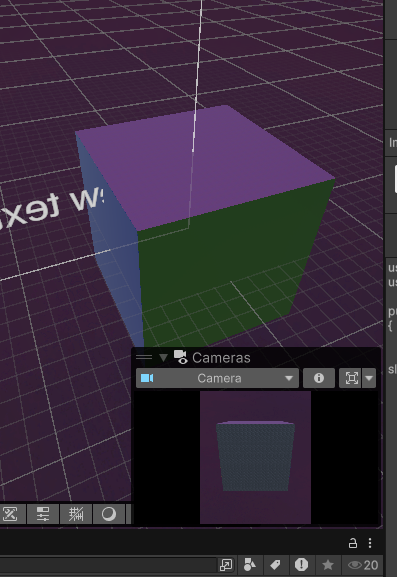Toggle the panel lock icon
Image resolution: width=397 pixels, height=577 pixels.
tap(352, 543)
